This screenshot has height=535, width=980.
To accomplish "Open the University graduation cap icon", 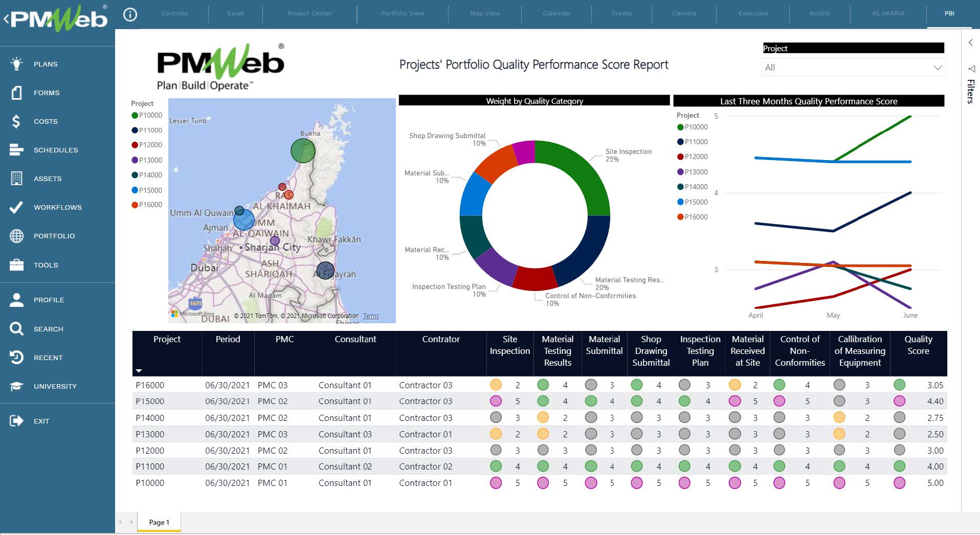I will point(16,386).
